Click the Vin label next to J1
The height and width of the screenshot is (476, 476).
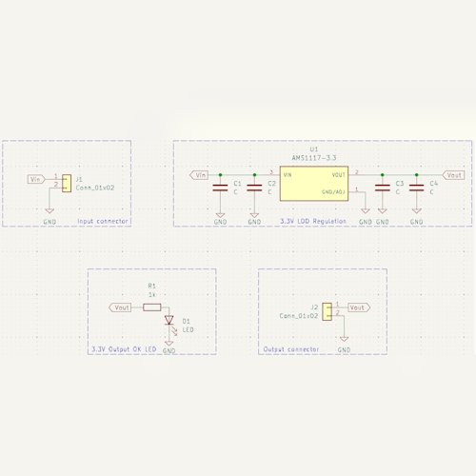click(36, 179)
